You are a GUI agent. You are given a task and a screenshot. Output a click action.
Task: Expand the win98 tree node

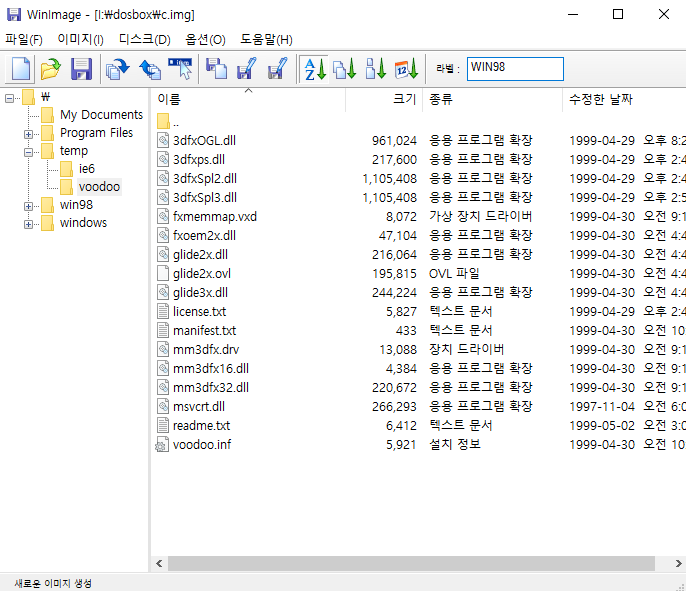[28, 206]
